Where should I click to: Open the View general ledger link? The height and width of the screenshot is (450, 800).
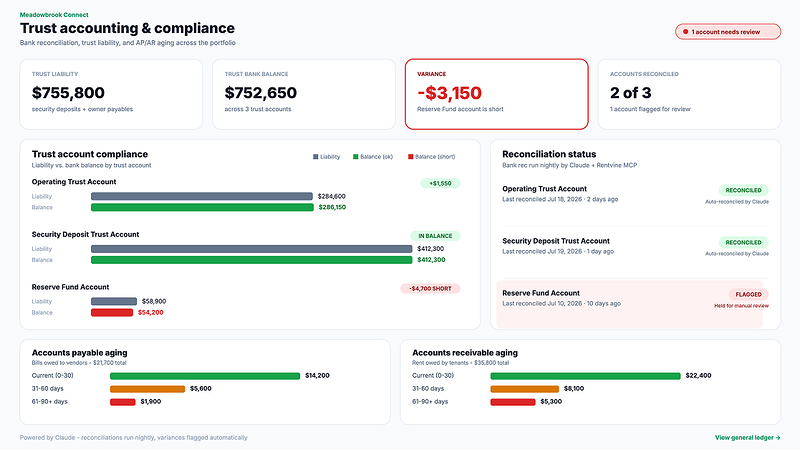coord(747,437)
